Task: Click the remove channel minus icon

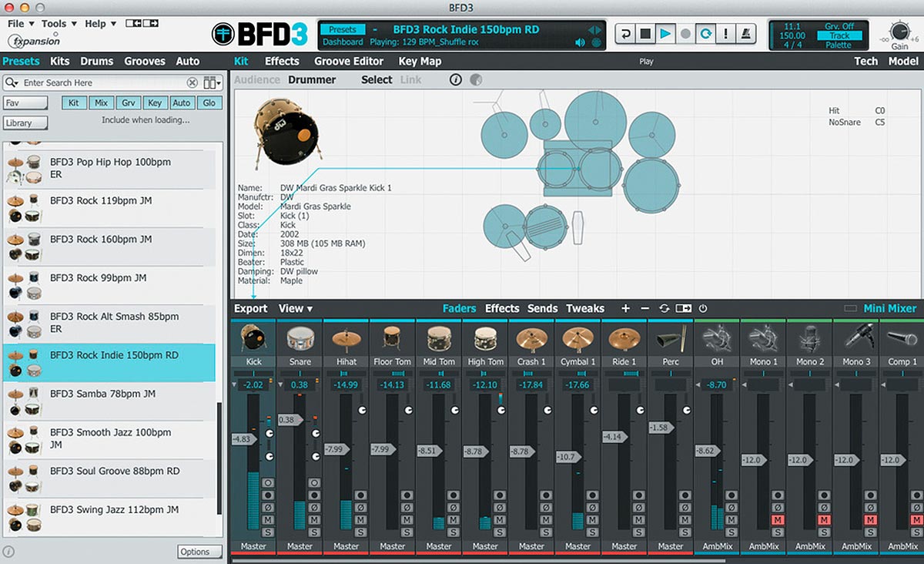Action: 645,308
